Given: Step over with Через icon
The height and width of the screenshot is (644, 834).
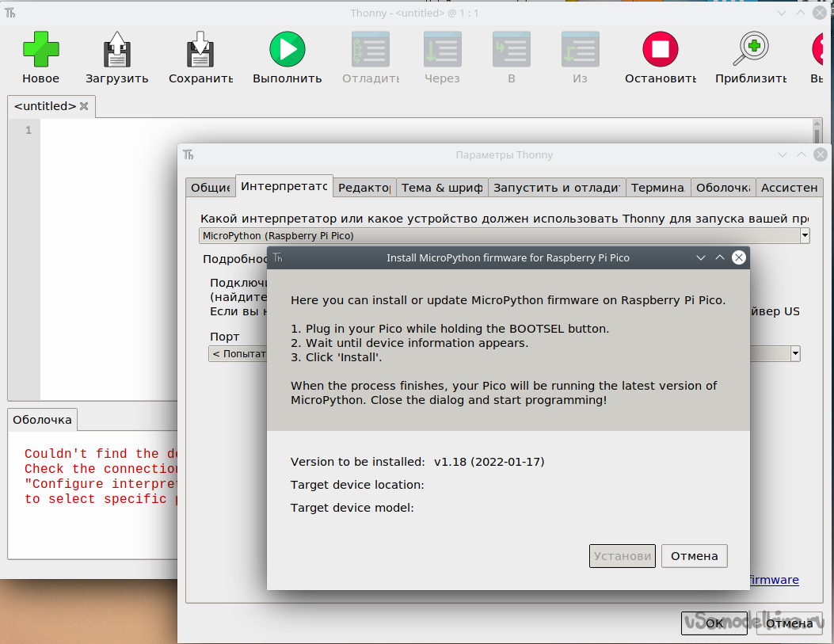Looking at the screenshot, I should [x=442, y=49].
